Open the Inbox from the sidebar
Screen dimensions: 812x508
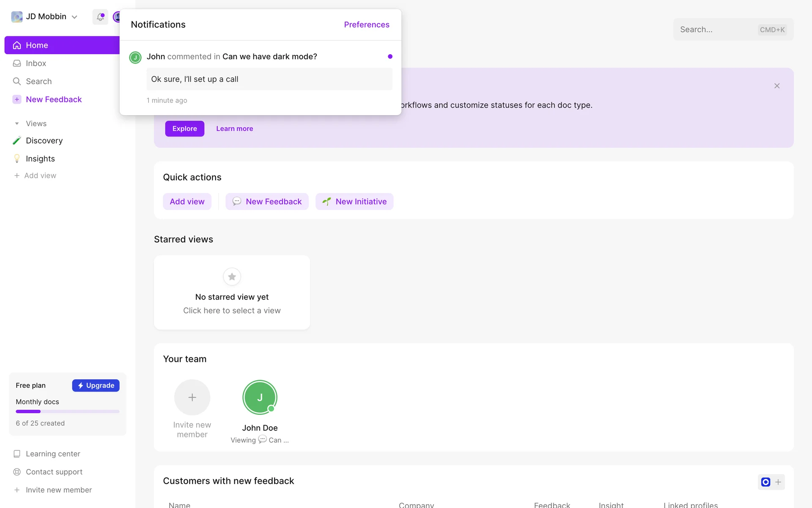36,63
